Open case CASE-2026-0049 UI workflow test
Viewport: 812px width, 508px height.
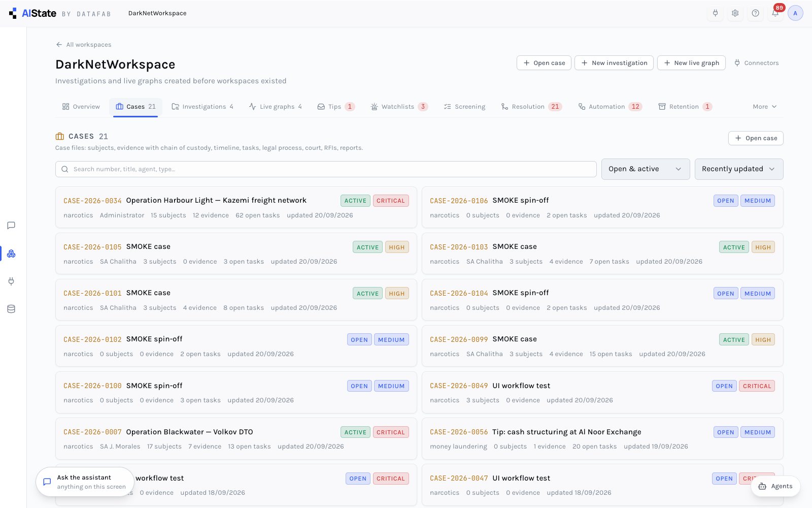point(602,393)
